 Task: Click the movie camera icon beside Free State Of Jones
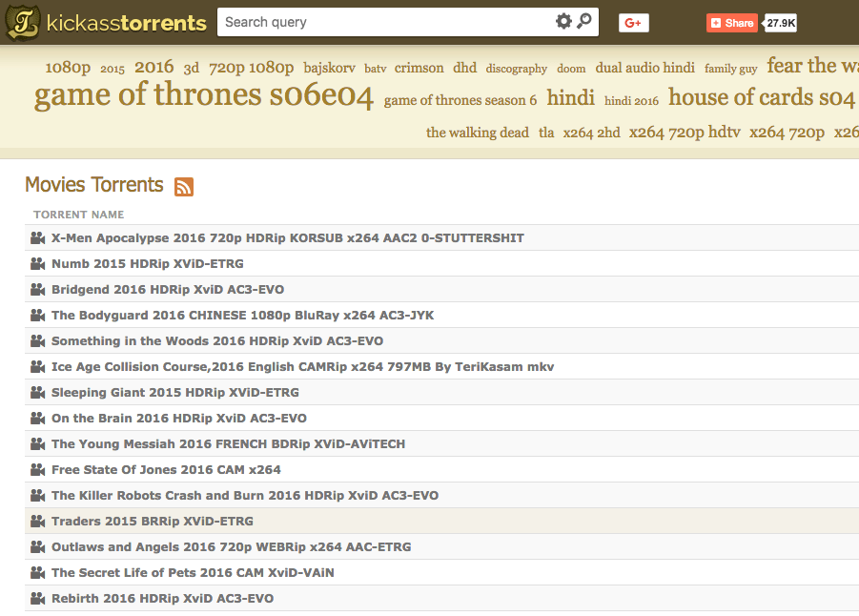pos(36,469)
